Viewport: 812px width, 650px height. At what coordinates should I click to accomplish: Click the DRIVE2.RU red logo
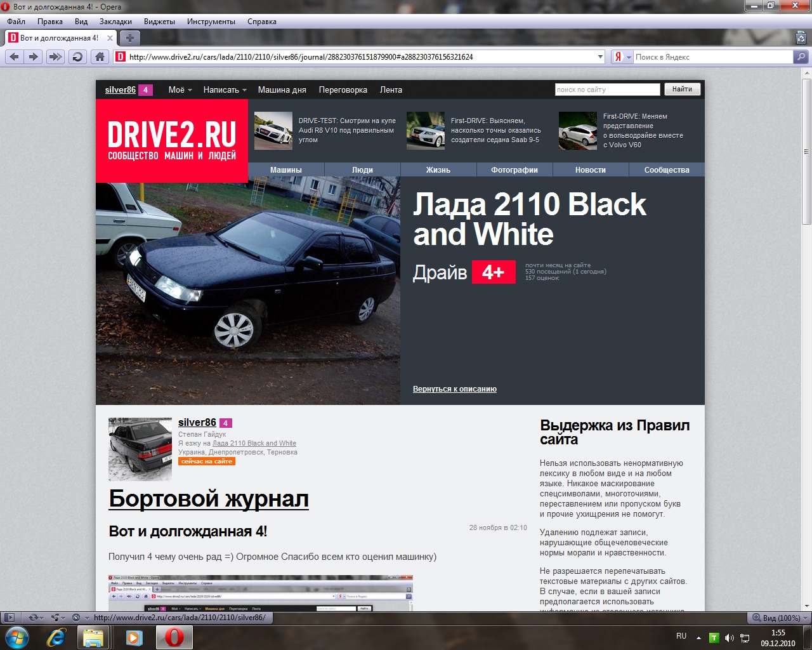point(172,141)
